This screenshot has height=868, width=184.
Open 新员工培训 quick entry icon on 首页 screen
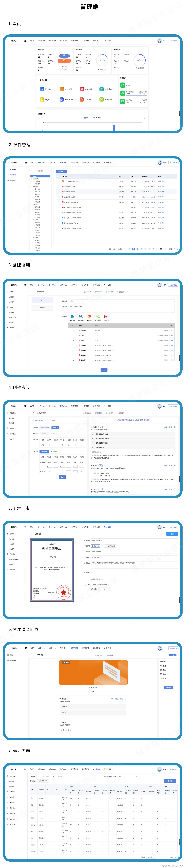(x=62, y=100)
